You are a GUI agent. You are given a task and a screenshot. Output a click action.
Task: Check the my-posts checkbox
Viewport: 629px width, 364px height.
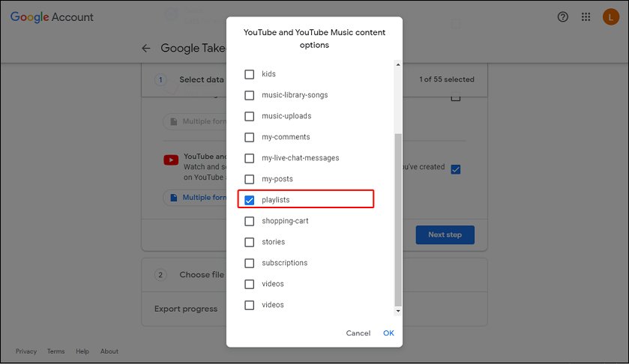tap(249, 179)
